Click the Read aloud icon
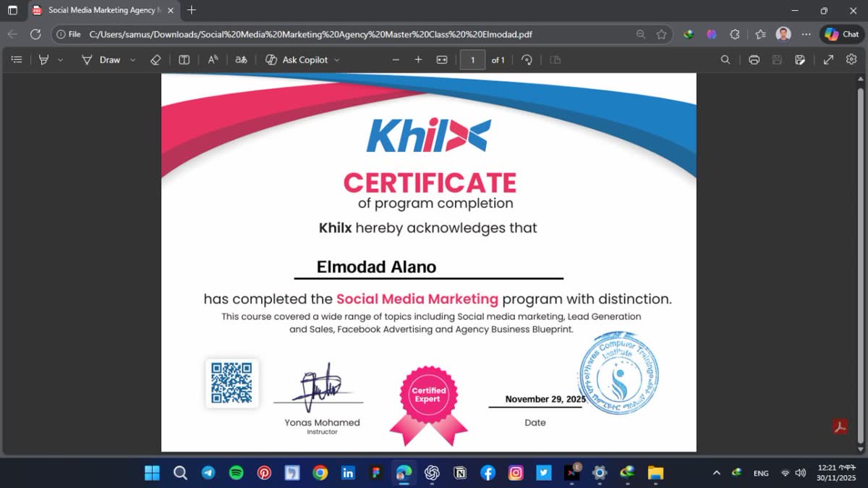The height and width of the screenshot is (488, 868). click(x=213, y=60)
